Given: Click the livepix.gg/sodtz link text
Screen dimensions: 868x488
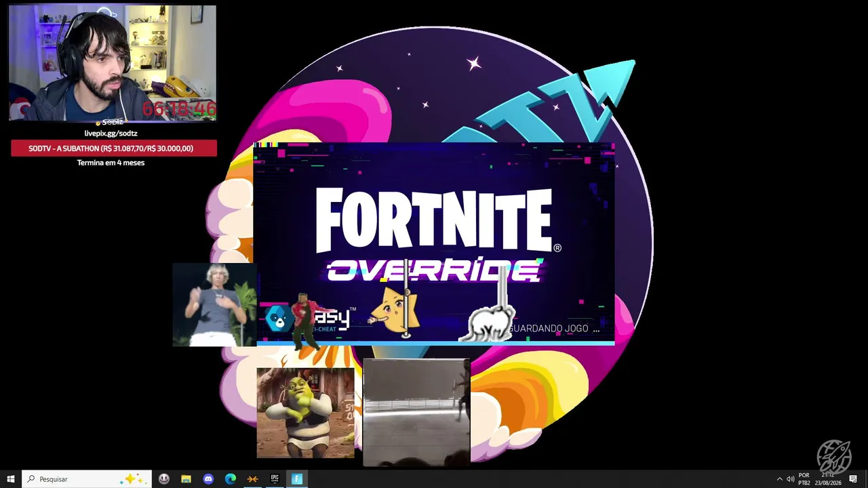Looking at the screenshot, I should pyautogui.click(x=111, y=134).
